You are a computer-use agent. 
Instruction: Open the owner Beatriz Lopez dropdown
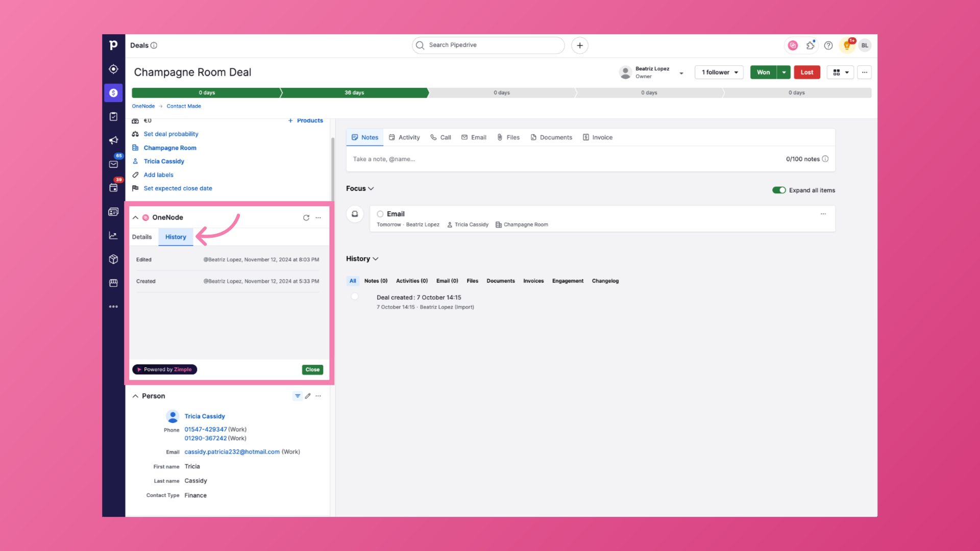[x=681, y=73]
